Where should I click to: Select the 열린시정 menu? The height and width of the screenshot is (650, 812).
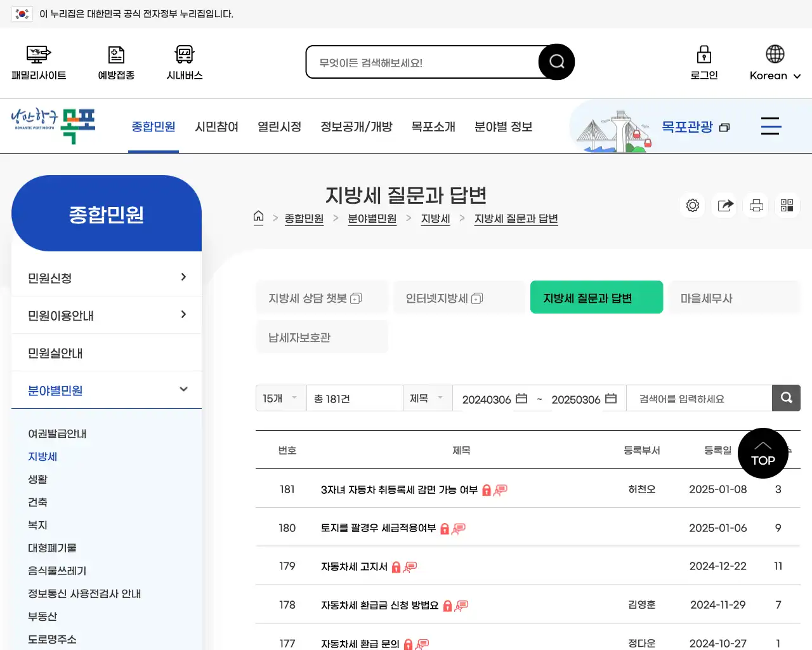[x=280, y=126]
